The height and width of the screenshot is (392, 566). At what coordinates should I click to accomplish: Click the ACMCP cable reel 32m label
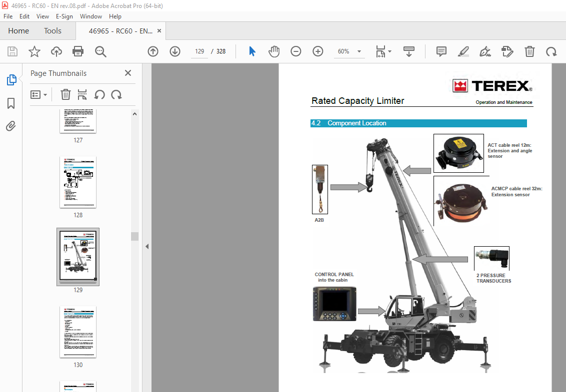click(x=516, y=191)
